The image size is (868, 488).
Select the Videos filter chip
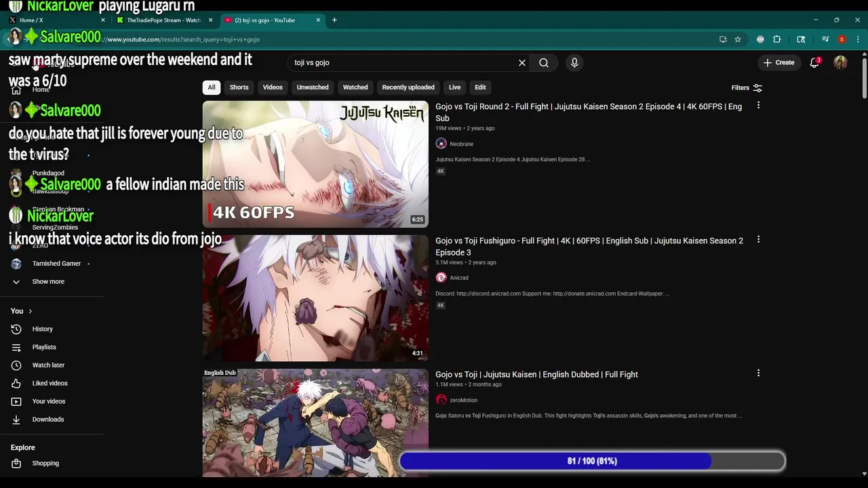[x=273, y=87]
